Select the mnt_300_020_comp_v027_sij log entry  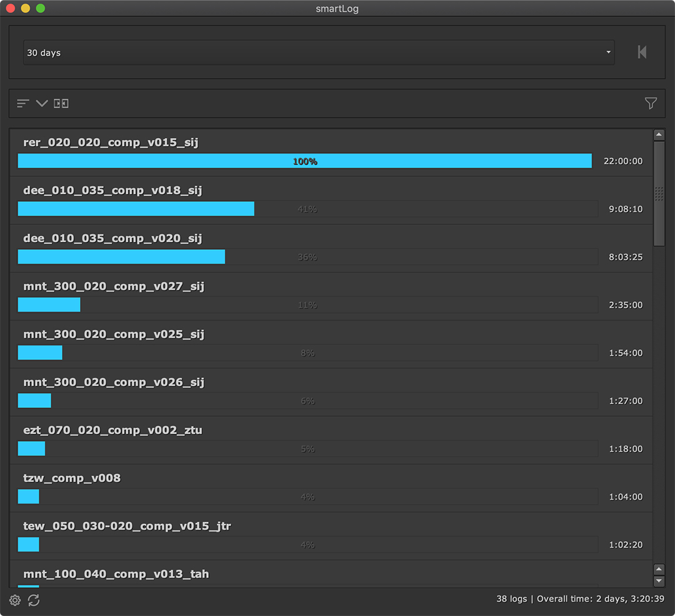pos(114,286)
